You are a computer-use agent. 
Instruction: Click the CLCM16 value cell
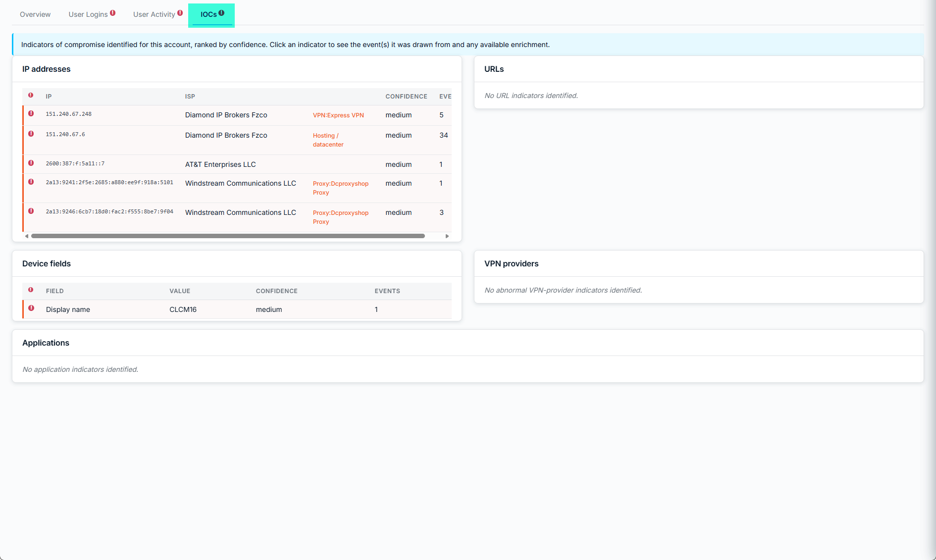(183, 309)
